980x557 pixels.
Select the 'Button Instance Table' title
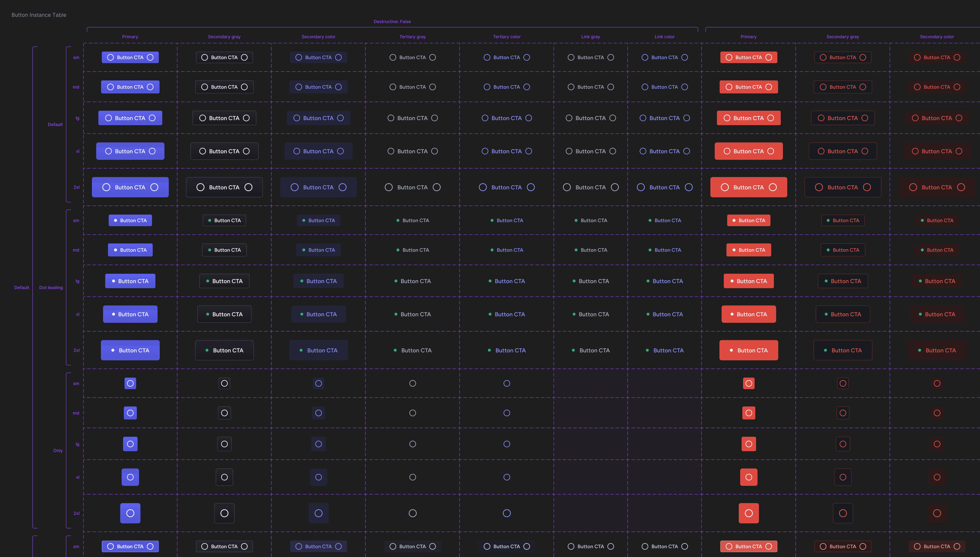[x=39, y=15]
